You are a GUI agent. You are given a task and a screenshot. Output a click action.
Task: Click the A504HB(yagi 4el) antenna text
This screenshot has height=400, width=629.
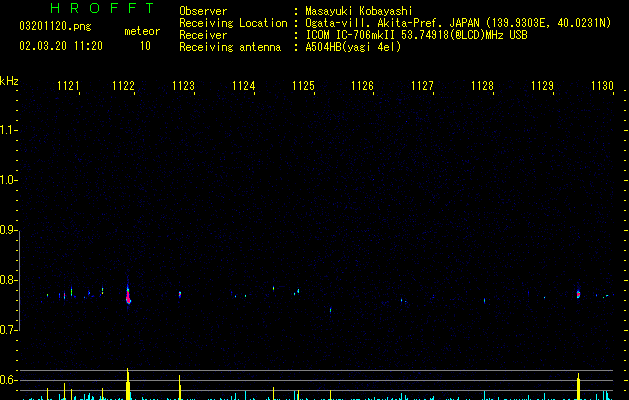pos(353,47)
